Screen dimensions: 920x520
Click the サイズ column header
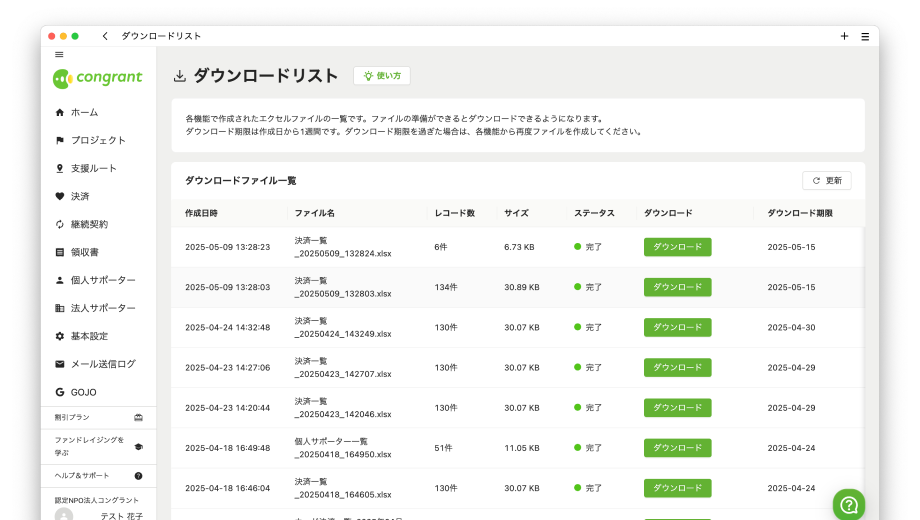click(x=516, y=213)
